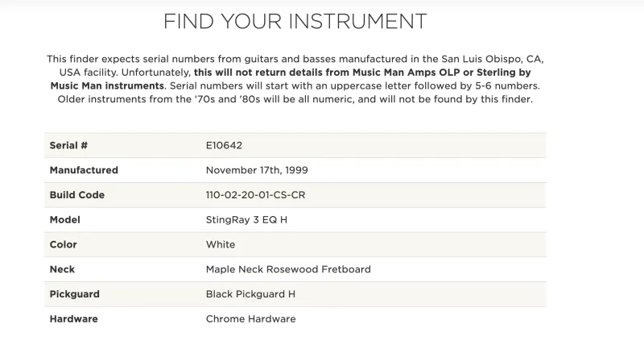
Task: Click the Neck row label
Action: [62, 269]
